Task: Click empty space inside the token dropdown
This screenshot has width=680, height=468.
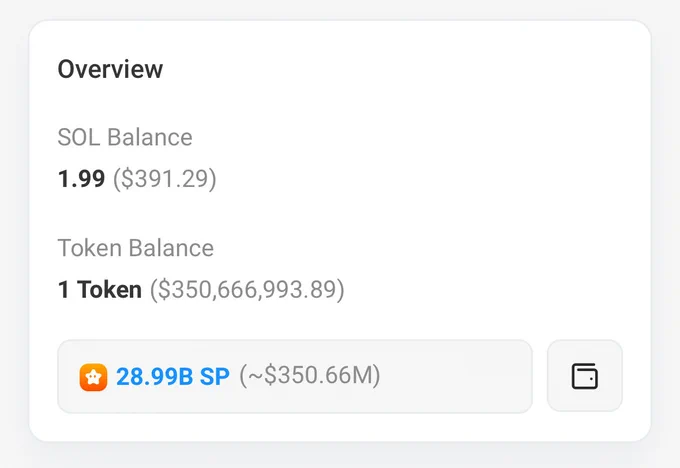Action: click(x=455, y=376)
